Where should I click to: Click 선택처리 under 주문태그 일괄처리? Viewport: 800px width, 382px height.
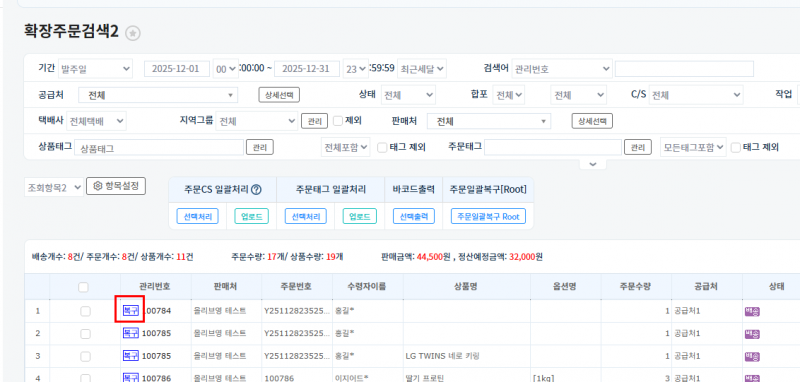[306, 216]
